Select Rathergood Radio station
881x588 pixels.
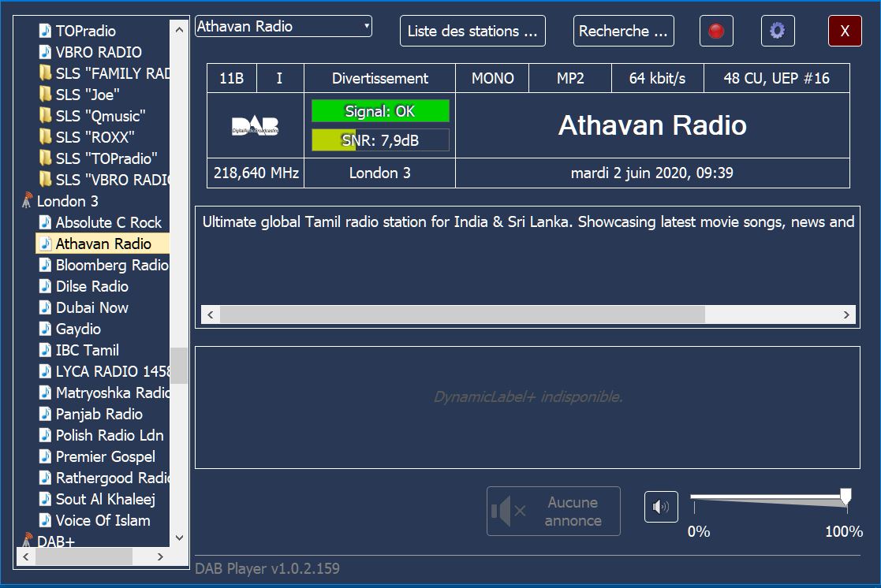(112, 478)
